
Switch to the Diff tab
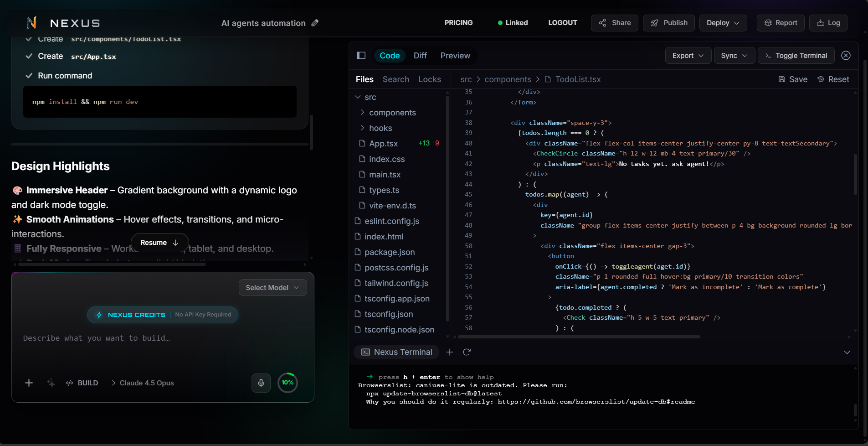click(x=420, y=56)
